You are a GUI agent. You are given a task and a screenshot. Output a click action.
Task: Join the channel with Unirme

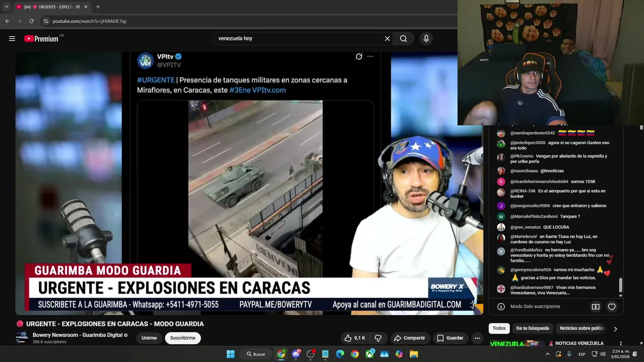click(x=149, y=338)
